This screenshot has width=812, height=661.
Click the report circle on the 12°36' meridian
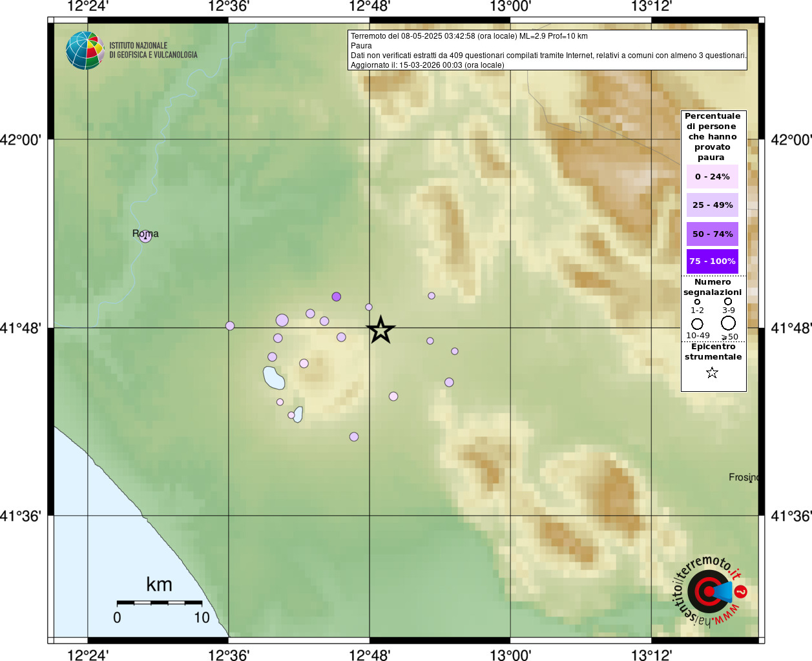(x=230, y=326)
